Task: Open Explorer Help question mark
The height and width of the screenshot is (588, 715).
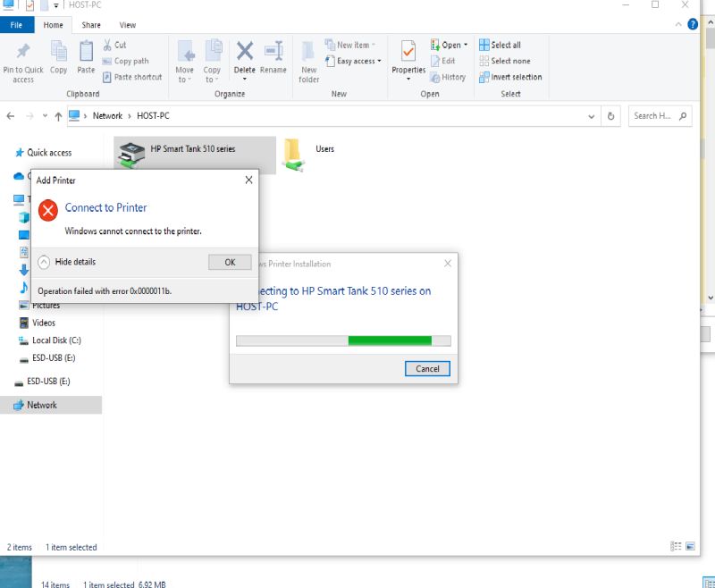Action: coord(692,24)
